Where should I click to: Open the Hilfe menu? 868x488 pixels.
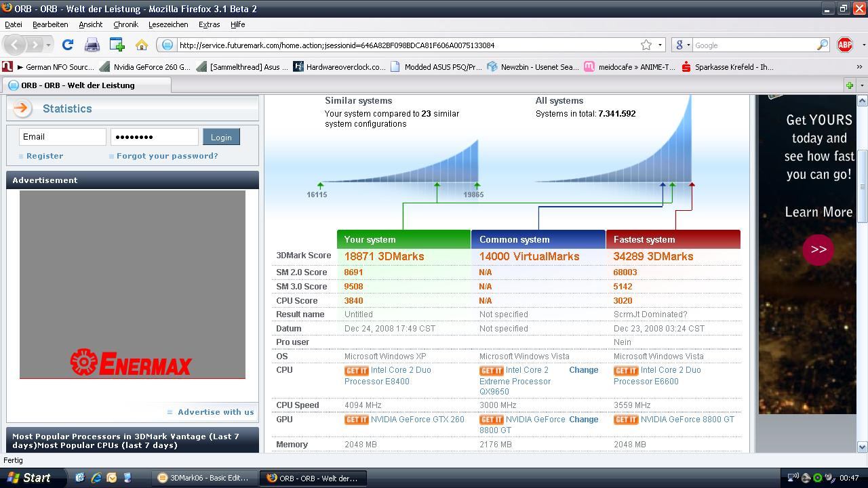tap(237, 24)
